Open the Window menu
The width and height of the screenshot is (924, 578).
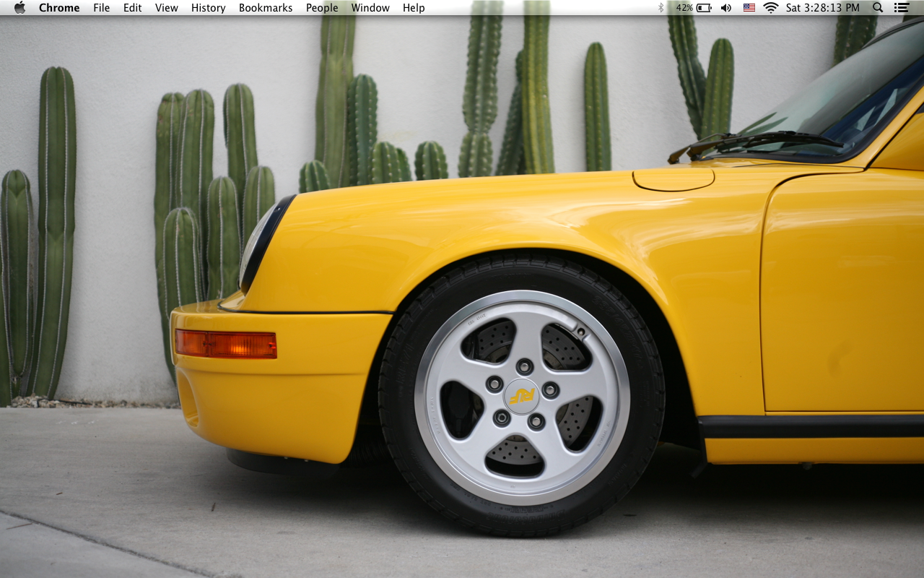tap(370, 8)
